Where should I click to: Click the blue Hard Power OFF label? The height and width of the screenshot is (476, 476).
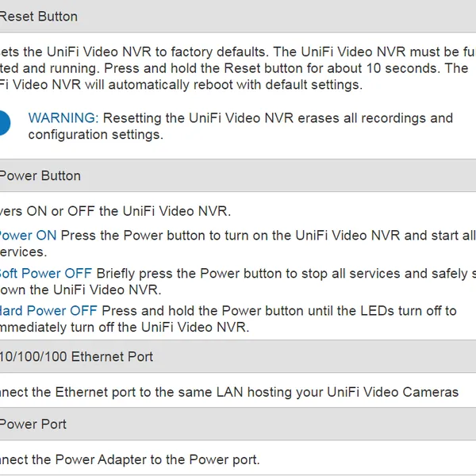click(x=49, y=310)
